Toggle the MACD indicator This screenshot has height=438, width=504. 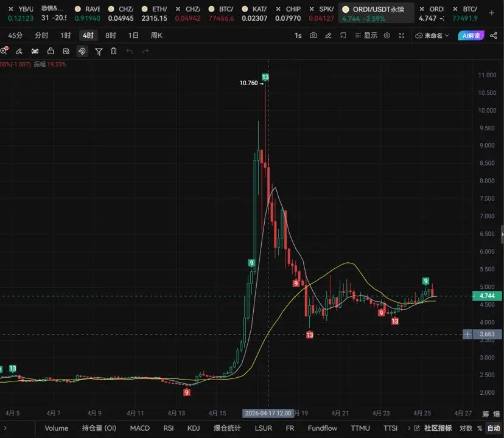[x=140, y=428]
